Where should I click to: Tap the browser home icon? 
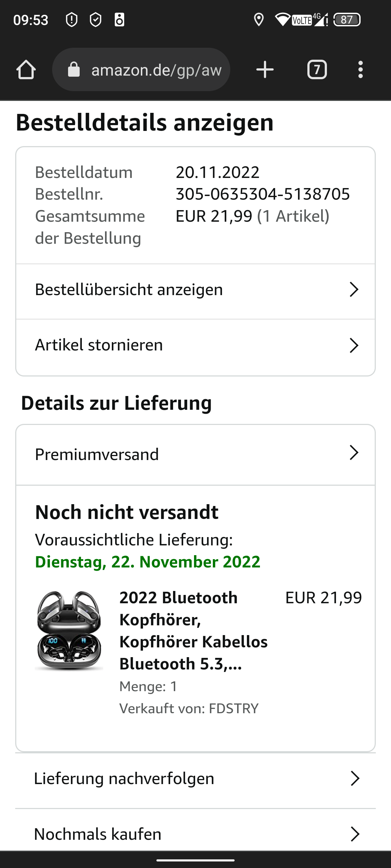pyautogui.click(x=26, y=69)
